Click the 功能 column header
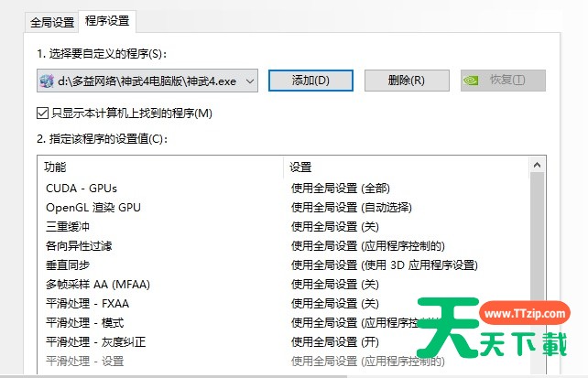Screen dimensions: 588x378 (160, 167)
